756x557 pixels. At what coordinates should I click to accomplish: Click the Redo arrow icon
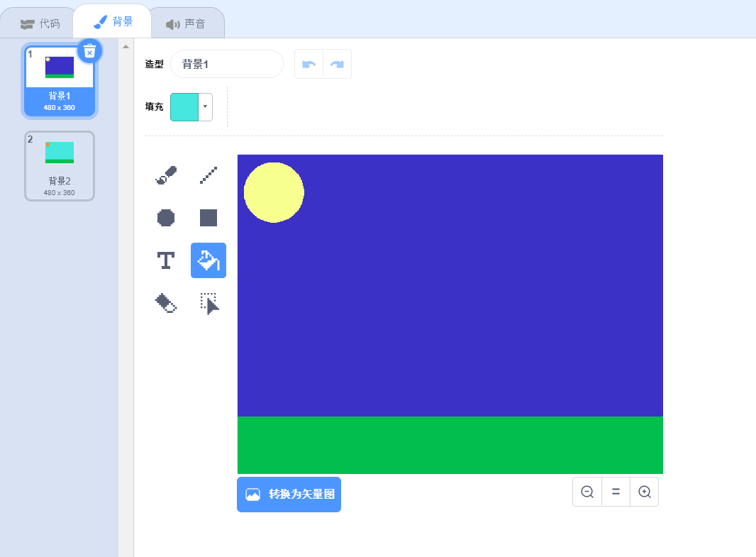click(x=337, y=63)
